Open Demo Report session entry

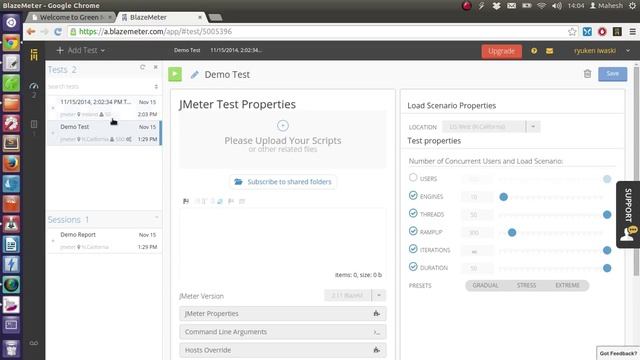(x=104, y=240)
